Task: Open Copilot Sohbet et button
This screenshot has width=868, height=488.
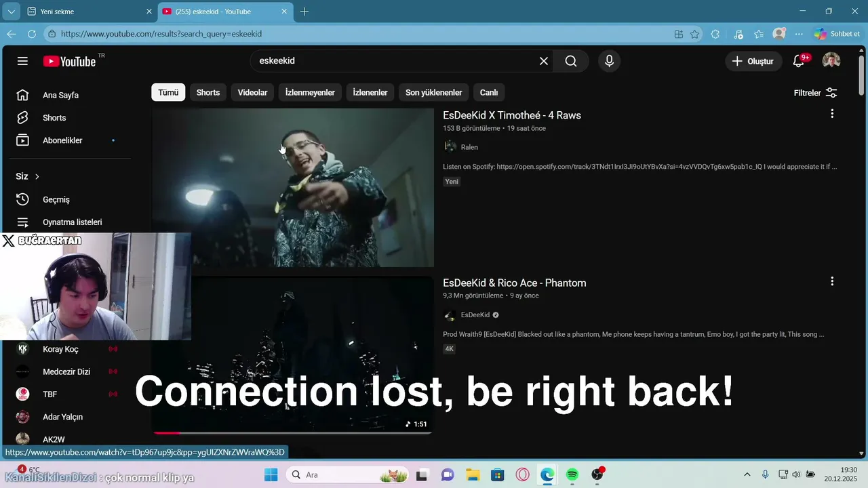Action: [x=837, y=34]
